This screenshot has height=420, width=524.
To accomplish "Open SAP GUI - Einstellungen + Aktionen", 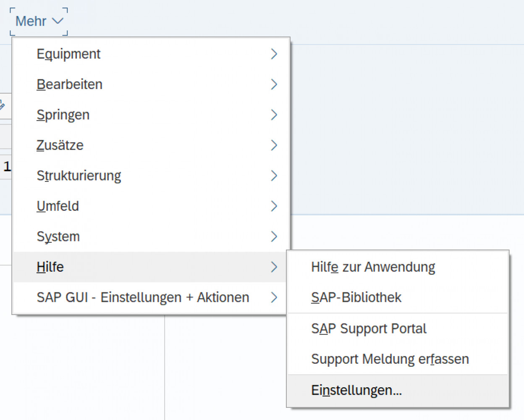I will (143, 297).
